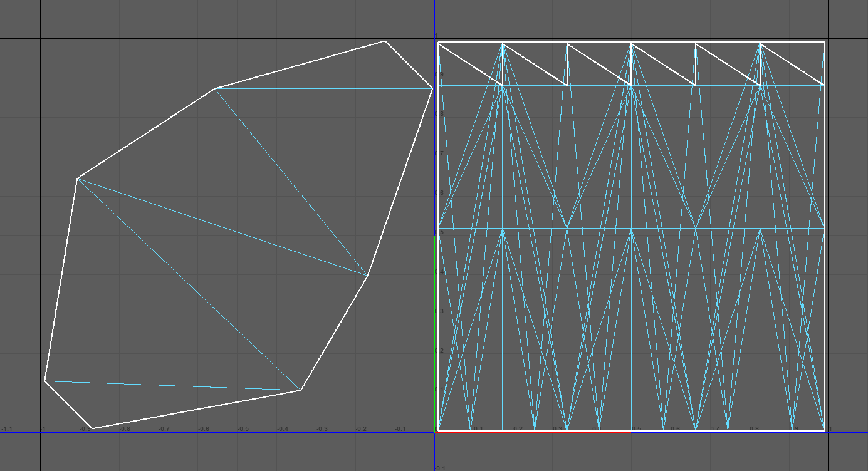Click the "-1.1" grid axis label
Viewport: 868px width, 471px height.
[6, 429]
